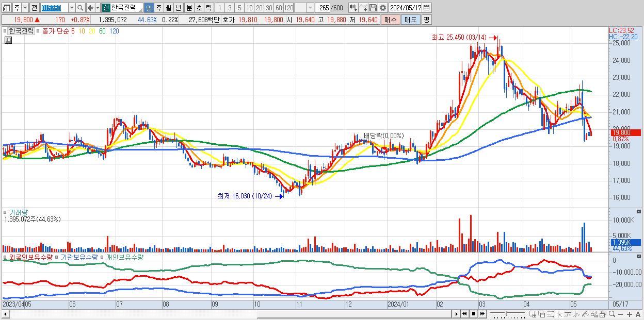
Task: Click the magnifier zoom icon in bottom toolbar
Action: [x=612, y=314]
